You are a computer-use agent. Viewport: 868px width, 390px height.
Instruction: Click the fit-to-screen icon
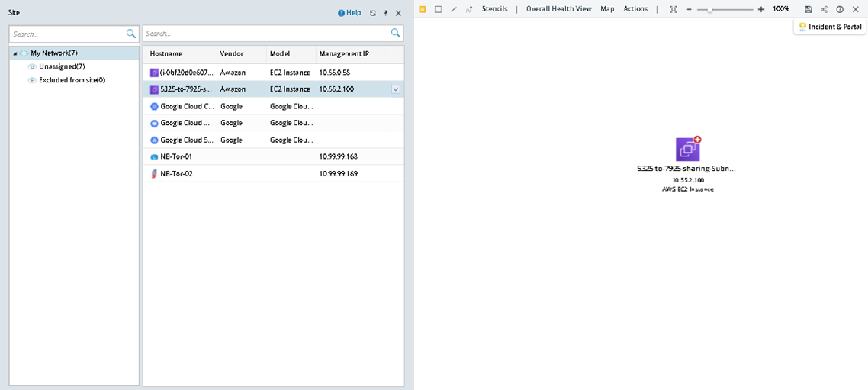pos(674,9)
